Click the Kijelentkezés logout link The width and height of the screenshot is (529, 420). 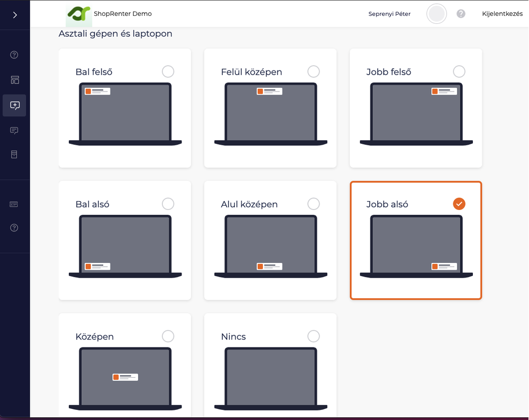tap(502, 14)
